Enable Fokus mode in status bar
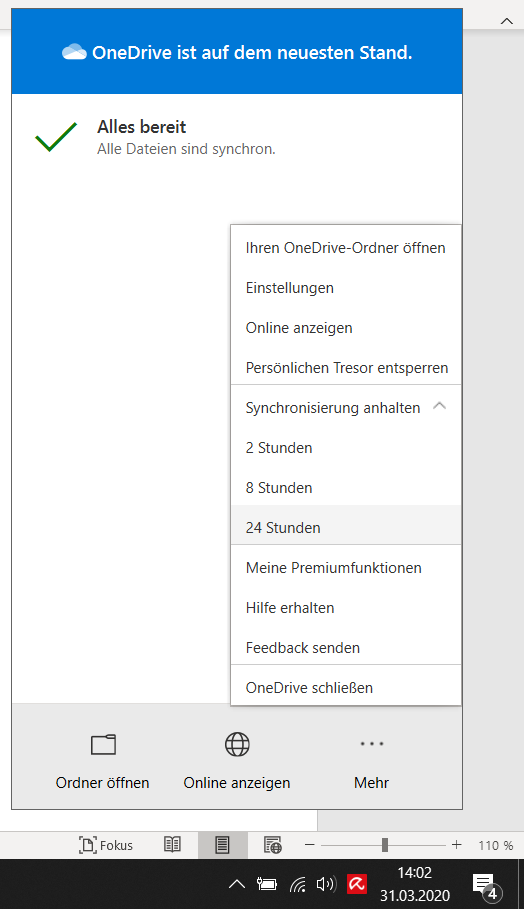Image resolution: width=524 pixels, height=909 pixels. click(x=106, y=845)
